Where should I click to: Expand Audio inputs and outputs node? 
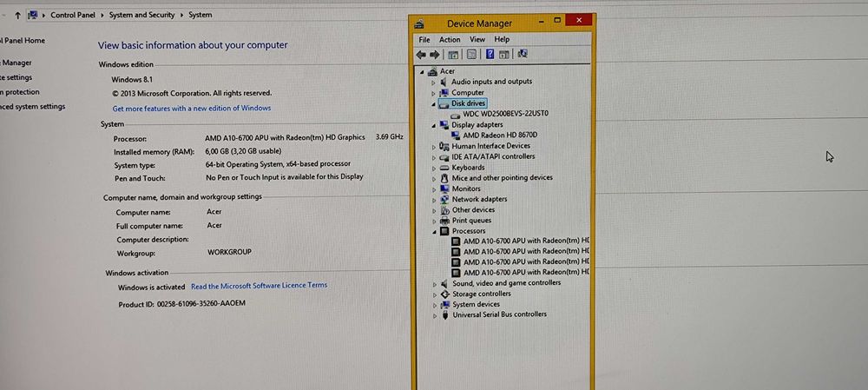(x=433, y=82)
